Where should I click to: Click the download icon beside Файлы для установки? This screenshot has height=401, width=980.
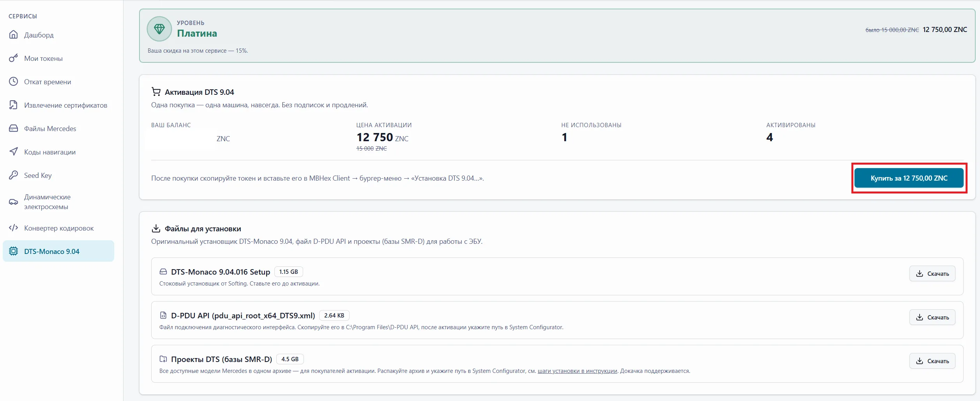156,228
